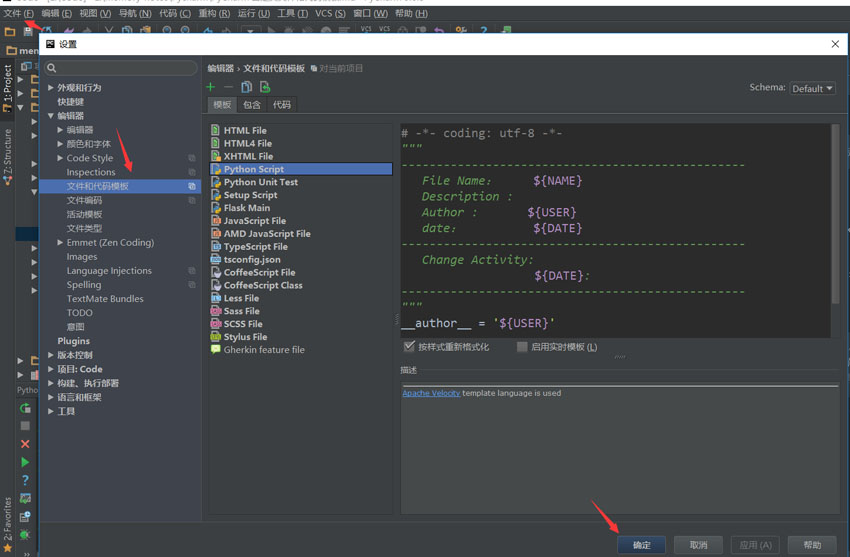Open the 文件 (F) menu
The width and height of the screenshot is (850, 557).
tap(18, 13)
